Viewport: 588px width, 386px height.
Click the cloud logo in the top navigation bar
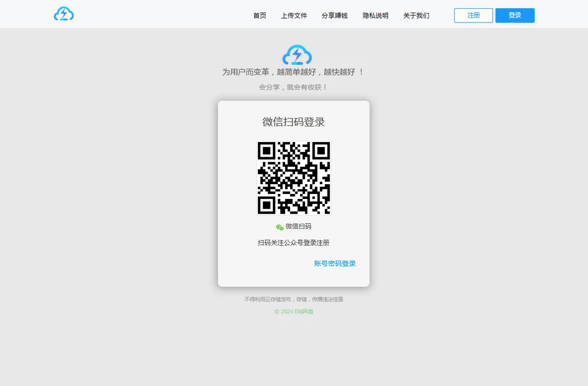(x=64, y=14)
